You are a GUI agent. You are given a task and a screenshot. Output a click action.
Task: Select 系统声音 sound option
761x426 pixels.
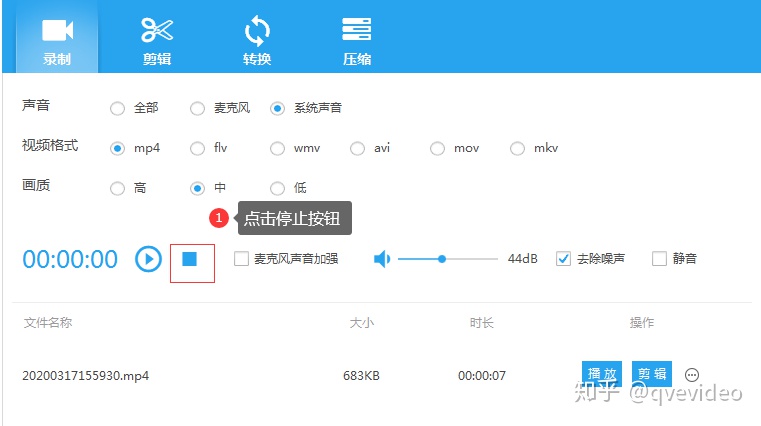coord(278,108)
